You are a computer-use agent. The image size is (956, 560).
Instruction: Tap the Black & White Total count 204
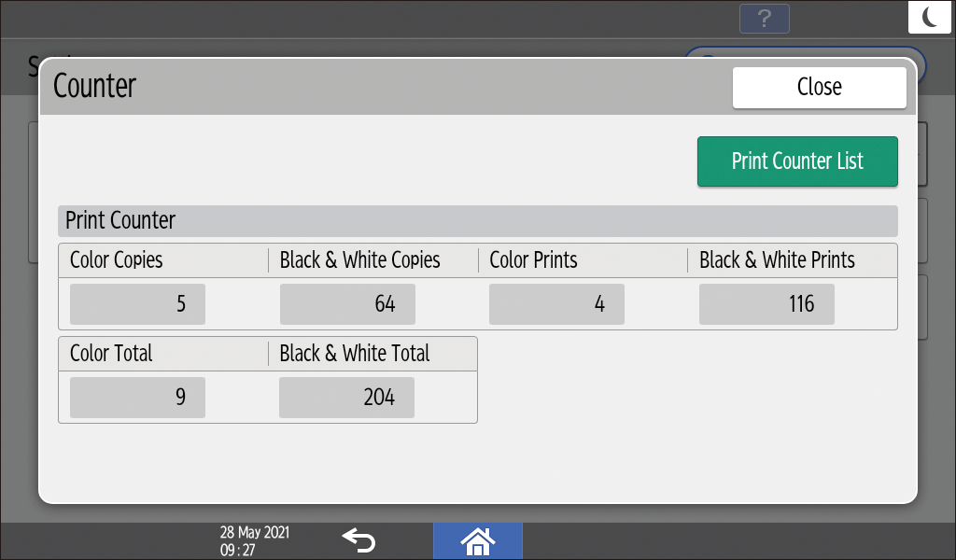point(346,398)
